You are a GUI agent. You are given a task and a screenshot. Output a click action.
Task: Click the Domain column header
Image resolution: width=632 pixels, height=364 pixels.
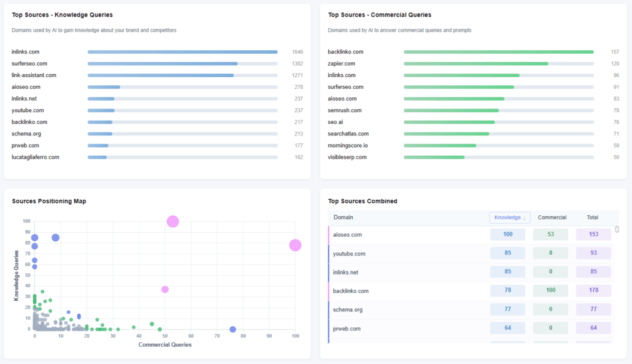[343, 218]
